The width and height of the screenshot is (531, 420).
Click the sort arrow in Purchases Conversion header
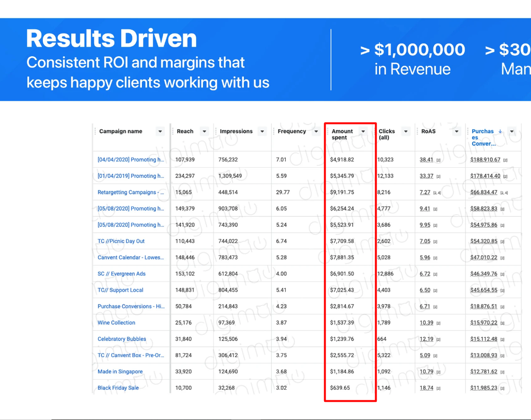pyautogui.click(x=500, y=131)
